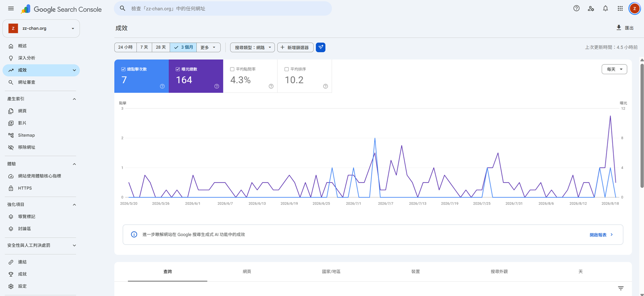The height and width of the screenshot is (296, 644).
Task: Open help for 總點擊次數 card
Action: click(162, 86)
